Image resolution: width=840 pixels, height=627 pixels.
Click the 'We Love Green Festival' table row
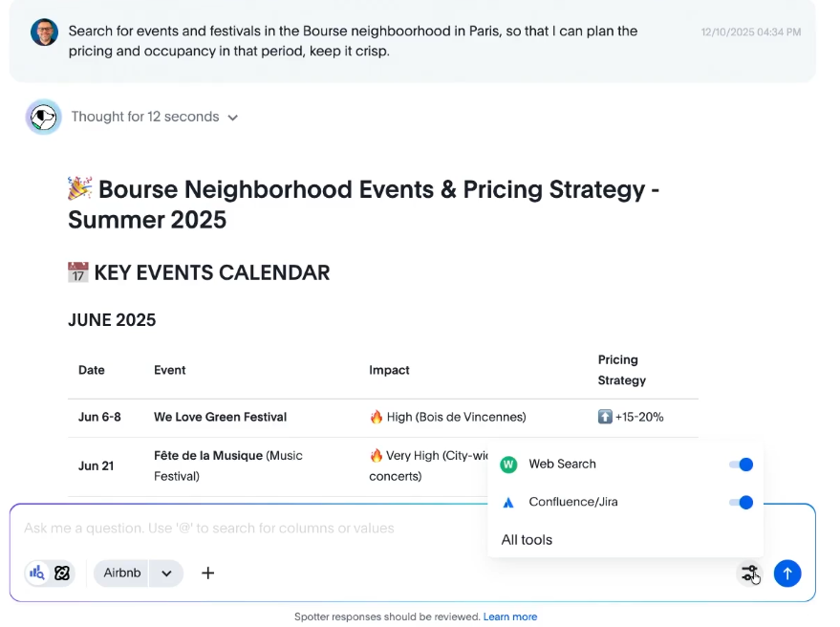coord(220,417)
